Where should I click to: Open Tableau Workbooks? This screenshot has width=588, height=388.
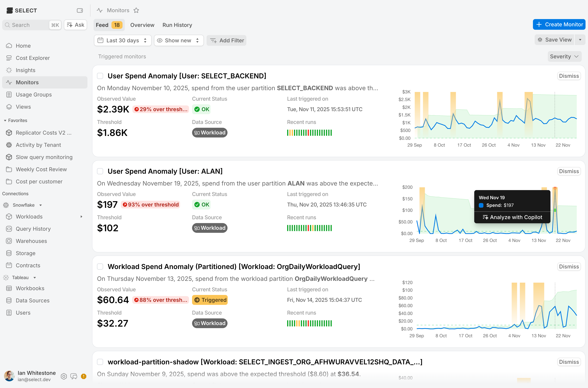point(45,288)
